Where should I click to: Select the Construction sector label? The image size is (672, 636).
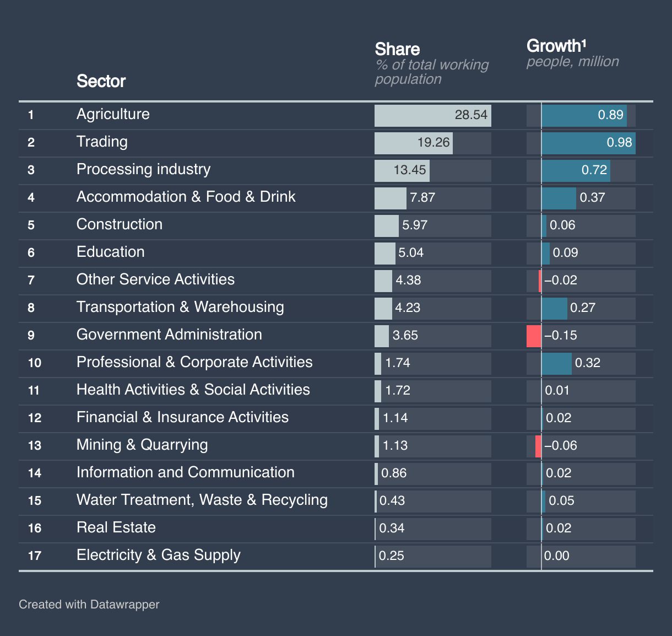point(120,224)
